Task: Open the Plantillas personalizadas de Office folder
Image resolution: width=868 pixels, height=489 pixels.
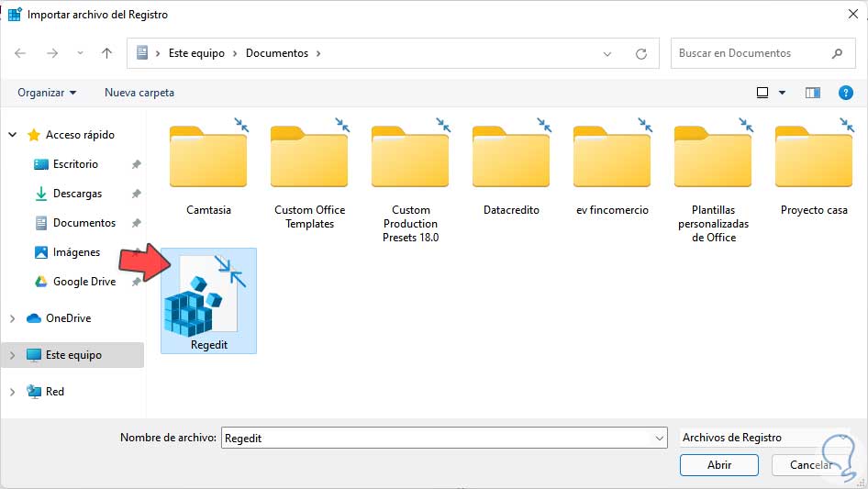Action: tap(713, 180)
